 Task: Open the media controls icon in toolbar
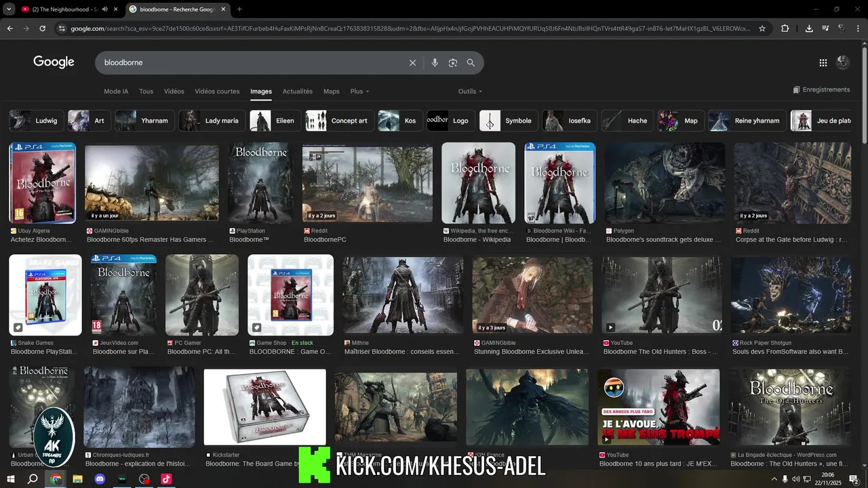point(825,28)
